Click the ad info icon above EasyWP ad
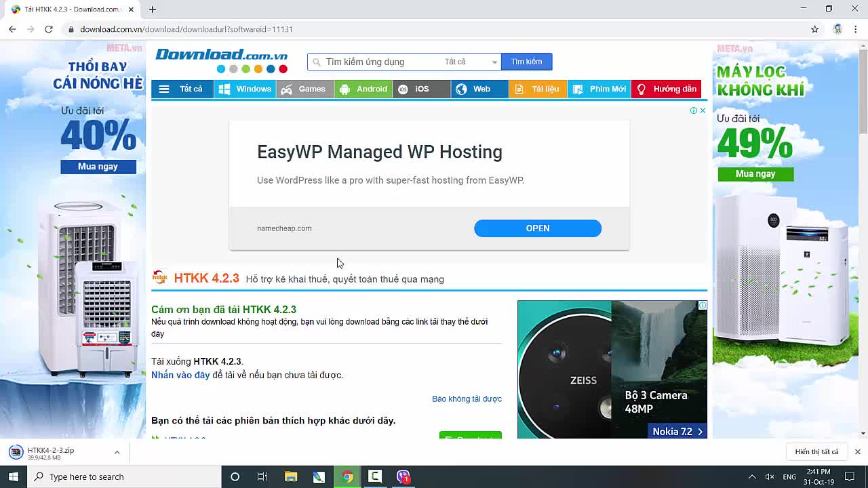The image size is (868, 488). click(x=694, y=110)
